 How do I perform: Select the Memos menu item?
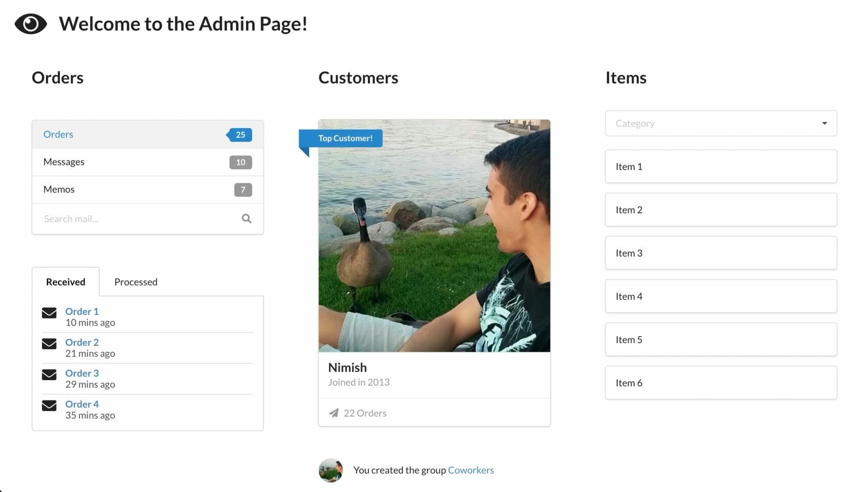pos(59,189)
